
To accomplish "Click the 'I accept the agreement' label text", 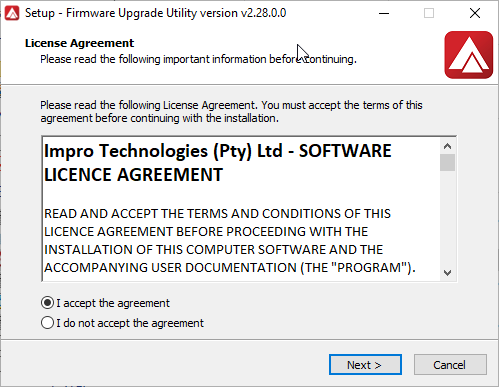I will point(113,303).
